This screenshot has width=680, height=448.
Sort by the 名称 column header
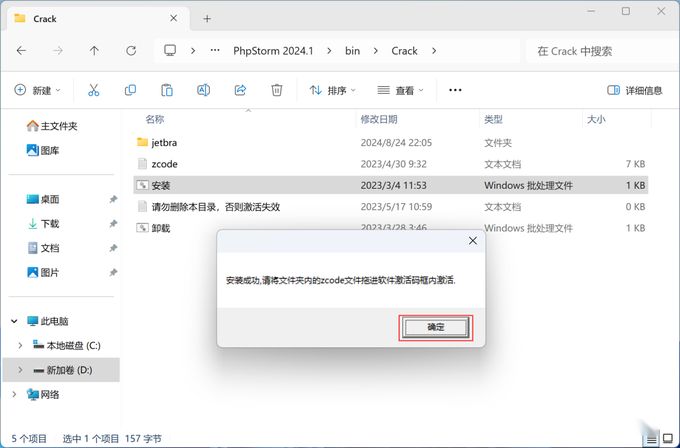pos(154,119)
